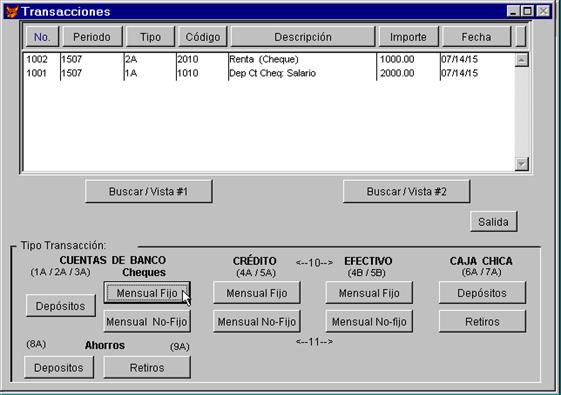Image resolution: width=561 pixels, height=395 pixels.
Task: Click the Salida button
Action: click(x=494, y=222)
